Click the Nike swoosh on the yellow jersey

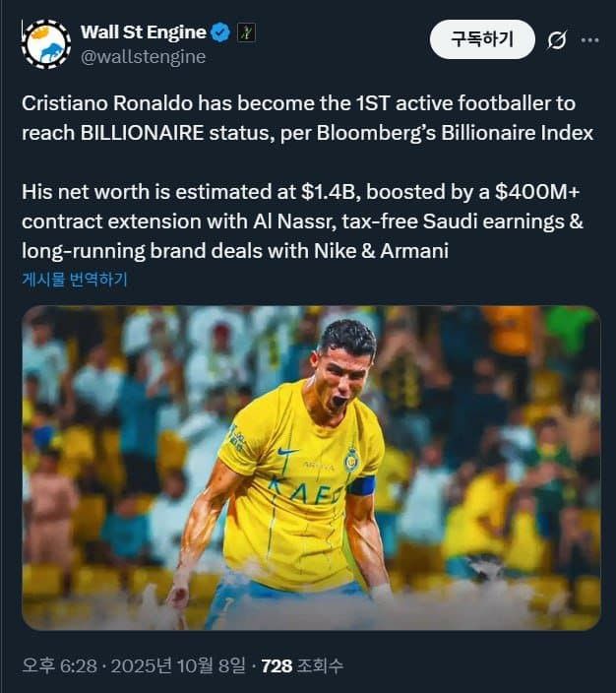pyautogui.click(x=287, y=451)
